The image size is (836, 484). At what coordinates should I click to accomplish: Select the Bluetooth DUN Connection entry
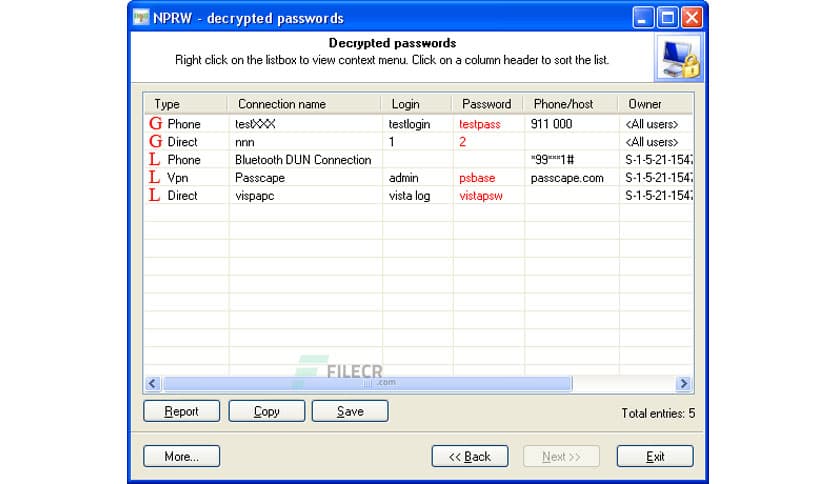tap(303, 160)
